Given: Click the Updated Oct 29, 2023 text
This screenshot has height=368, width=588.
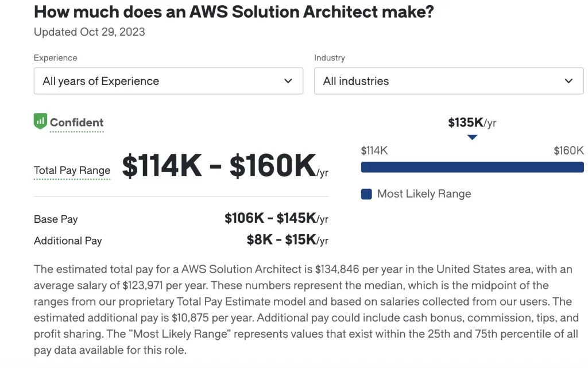Looking at the screenshot, I should tap(89, 32).
